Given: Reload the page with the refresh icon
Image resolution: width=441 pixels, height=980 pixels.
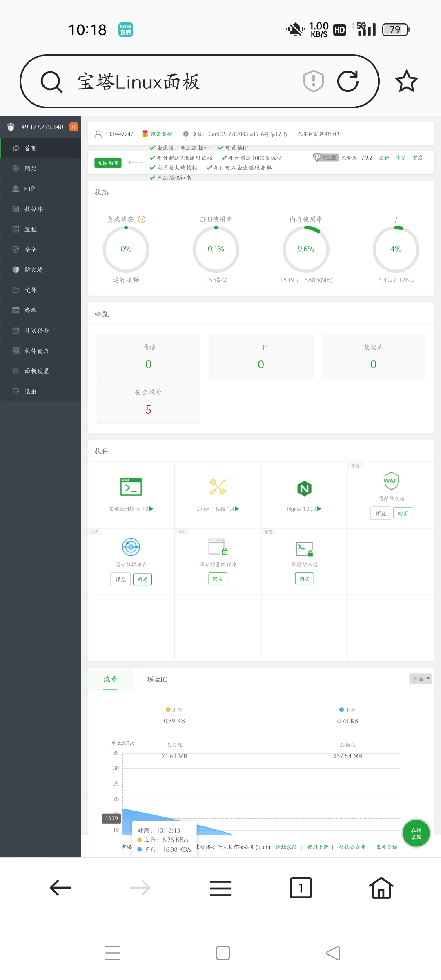Looking at the screenshot, I should point(348,81).
